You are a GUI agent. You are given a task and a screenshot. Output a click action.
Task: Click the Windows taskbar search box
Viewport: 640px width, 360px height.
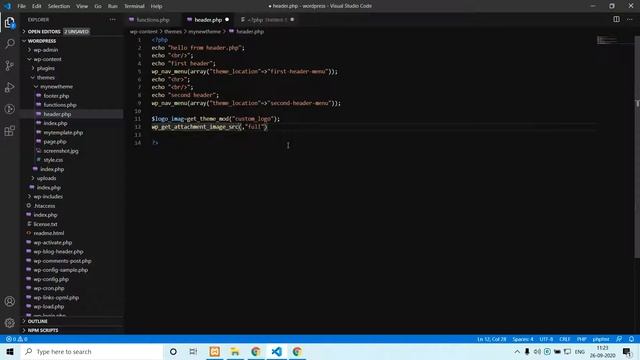click(x=92, y=351)
